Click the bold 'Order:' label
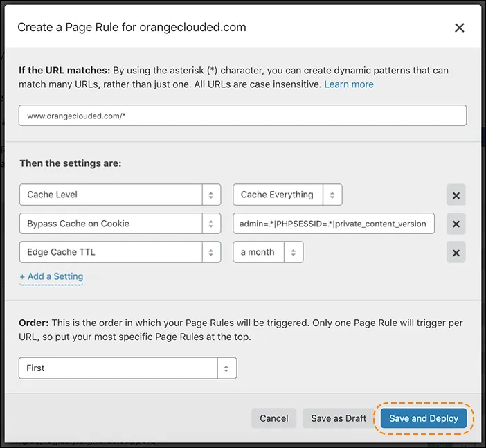Image resolution: width=486 pixels, height=448 pixels. tap(33, 323)
